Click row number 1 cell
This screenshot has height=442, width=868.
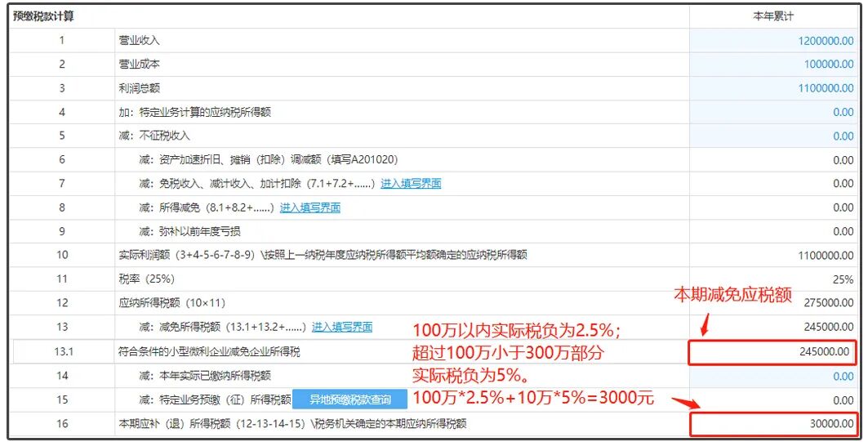pos(61,40)
